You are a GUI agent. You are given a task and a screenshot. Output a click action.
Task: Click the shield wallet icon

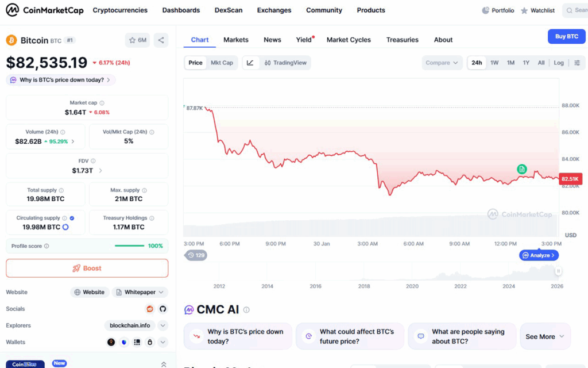(124, 342)
